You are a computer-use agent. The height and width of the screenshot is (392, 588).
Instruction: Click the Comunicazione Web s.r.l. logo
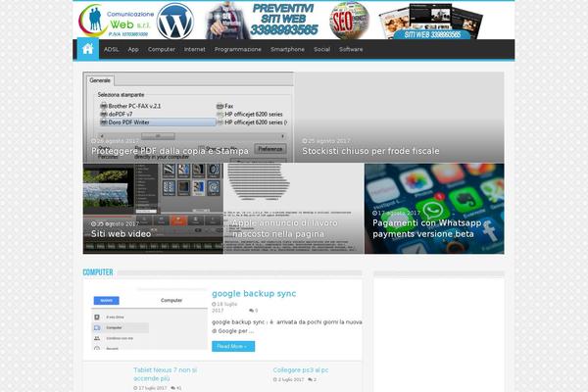[x=116, y=21]
